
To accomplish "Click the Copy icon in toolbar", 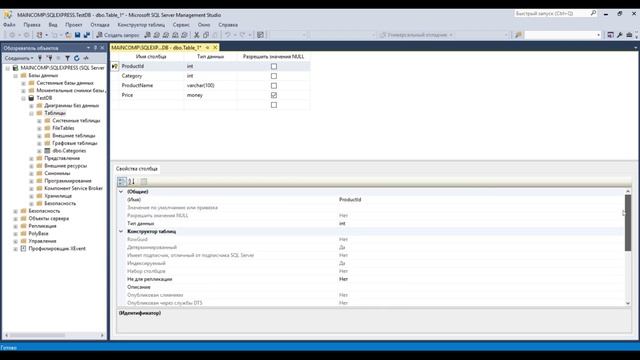I will pos(206,35).
